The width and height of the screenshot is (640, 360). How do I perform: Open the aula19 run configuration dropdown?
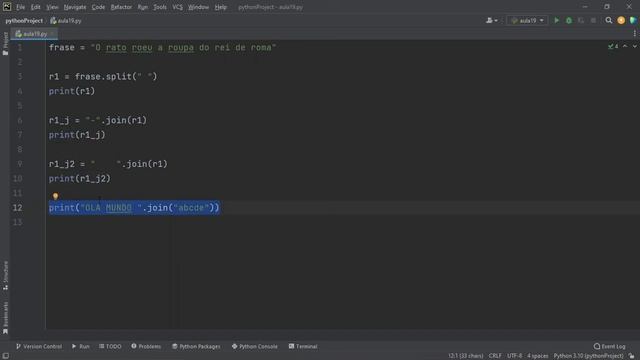pyautogui.click(x=527, y=20)
